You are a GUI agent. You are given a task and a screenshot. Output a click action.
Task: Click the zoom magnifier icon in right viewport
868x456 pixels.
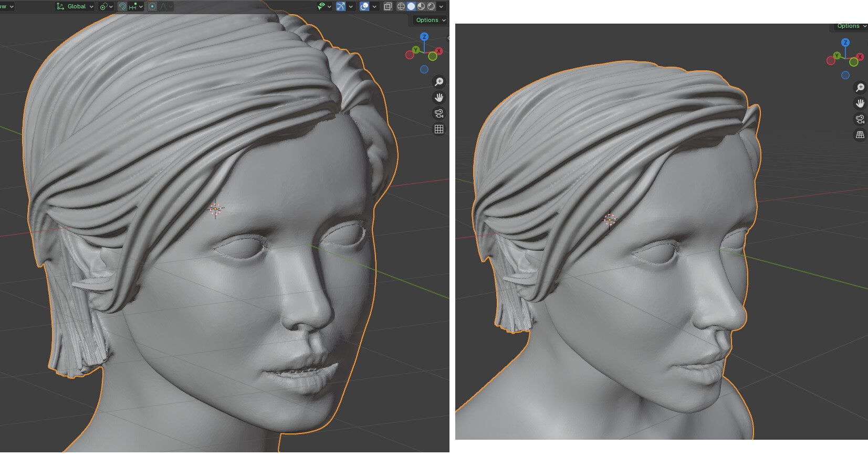coord(860,88)
